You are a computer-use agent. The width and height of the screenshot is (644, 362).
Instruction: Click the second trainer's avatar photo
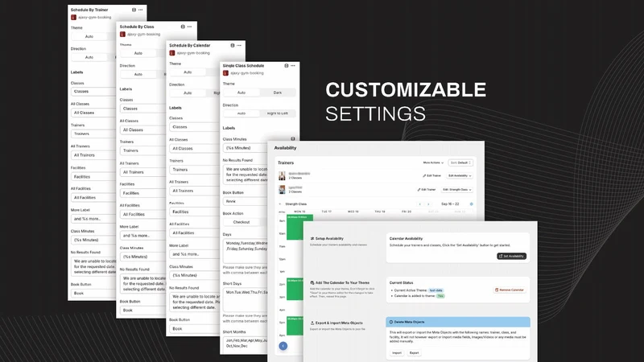pyautogui.click(x=282, y=189)
